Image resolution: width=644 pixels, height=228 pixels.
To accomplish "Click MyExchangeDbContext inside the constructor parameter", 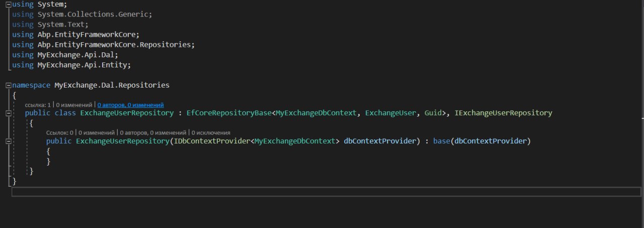I will pos(295,141).
